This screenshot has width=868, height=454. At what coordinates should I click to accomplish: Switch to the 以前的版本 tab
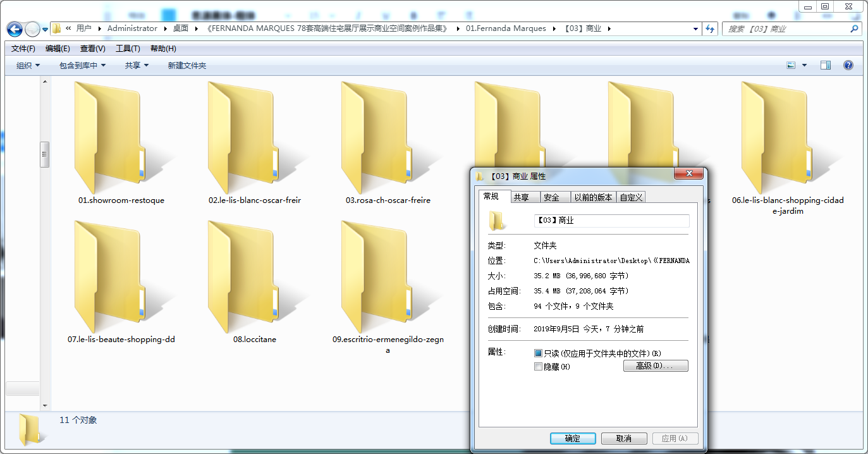(593, 197)
